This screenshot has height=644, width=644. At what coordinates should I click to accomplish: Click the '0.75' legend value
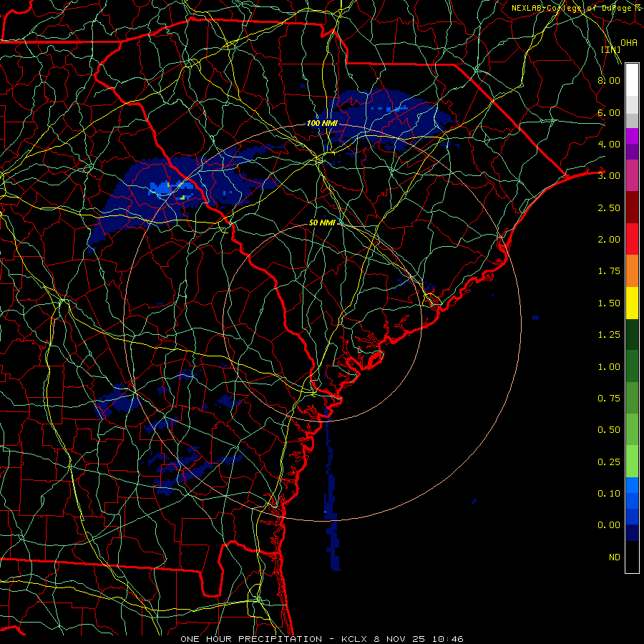pos(609,399)
